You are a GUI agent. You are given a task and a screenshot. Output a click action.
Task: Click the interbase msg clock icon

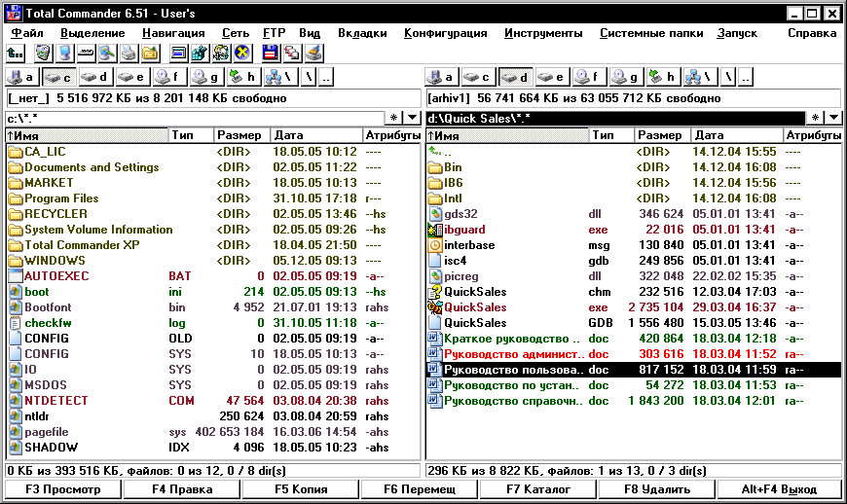click(435, 245)
